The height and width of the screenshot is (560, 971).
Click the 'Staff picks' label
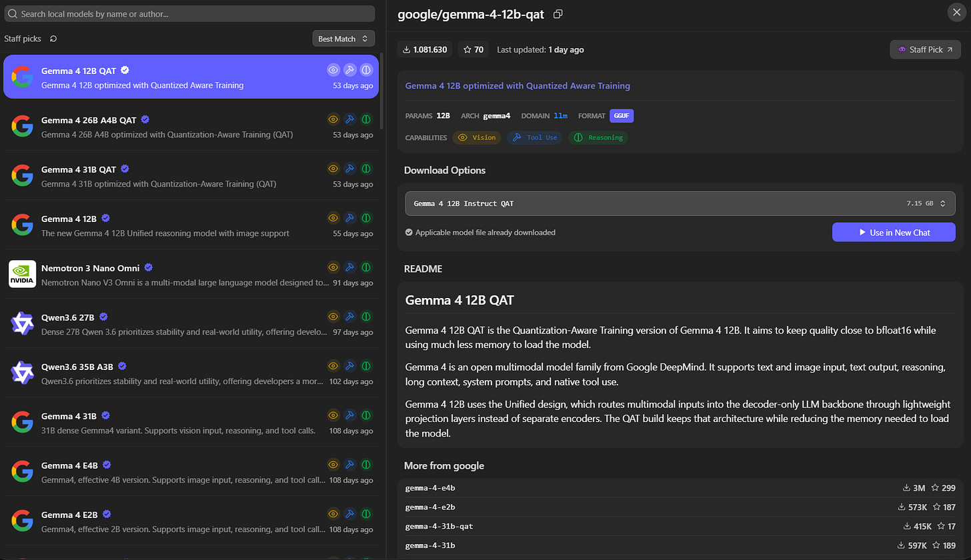pyautogui.click(x=23, y=39)
